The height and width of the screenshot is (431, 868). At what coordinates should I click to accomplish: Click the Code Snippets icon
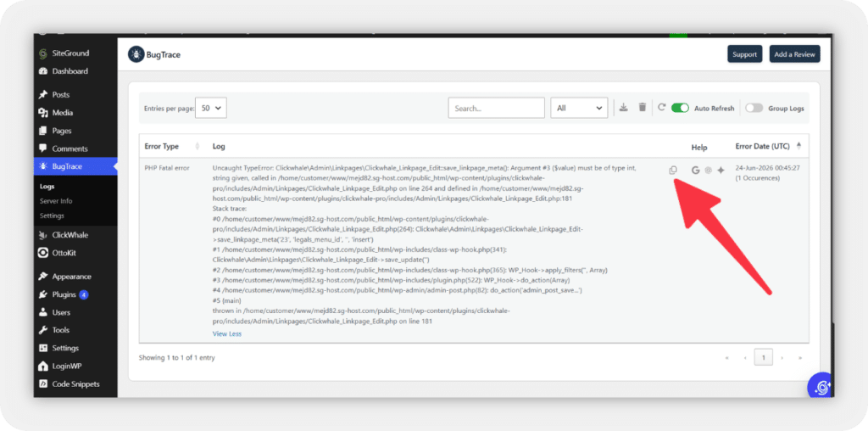coord(43,383)
